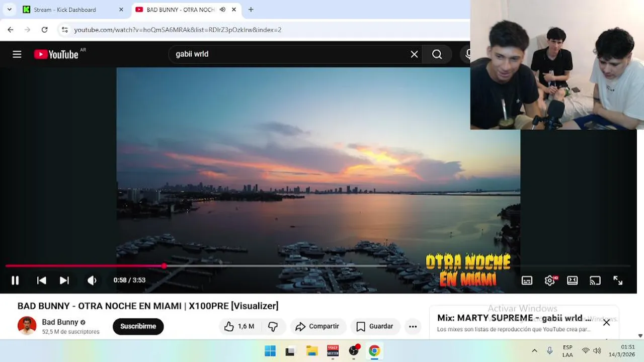Reload the current page
This screenshot has width=644, height=362.
point(44,30)
